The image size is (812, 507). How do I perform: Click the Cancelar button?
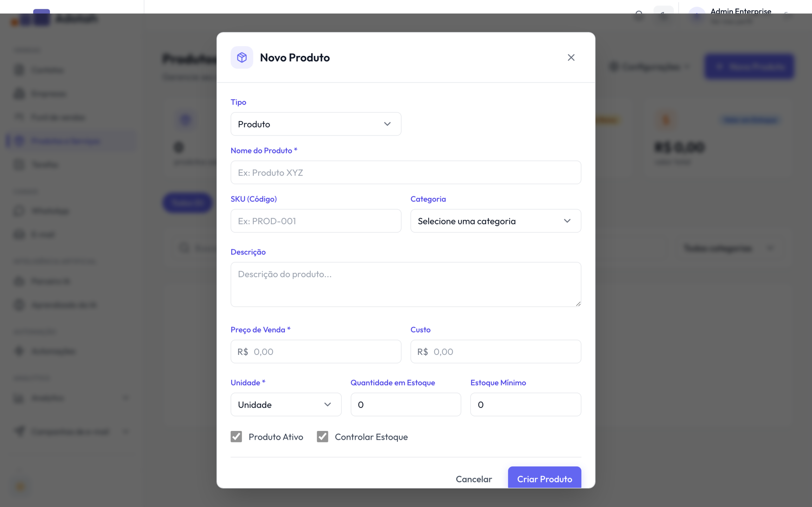[x=474, y=479]
